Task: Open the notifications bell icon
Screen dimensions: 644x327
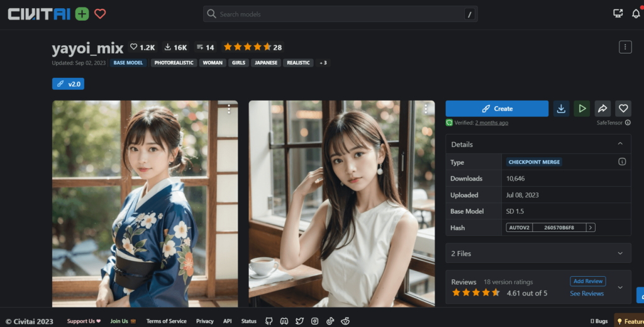Action: click(636, 14)
